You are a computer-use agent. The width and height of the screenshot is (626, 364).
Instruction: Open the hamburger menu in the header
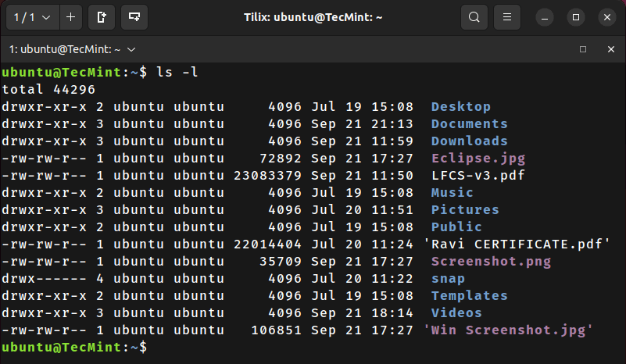(x=507, y=17)
